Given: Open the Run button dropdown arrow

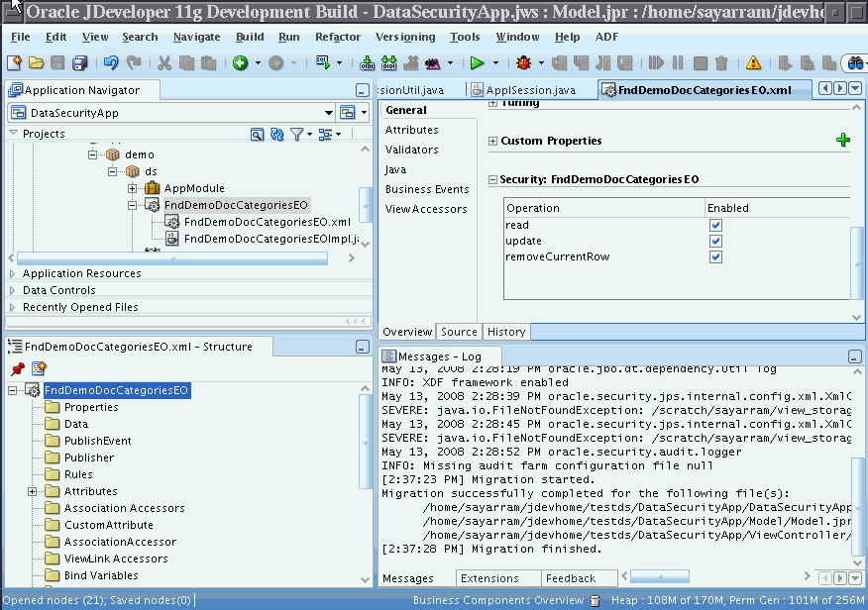Looking at the screenshot, I should (x=495, y=63).
